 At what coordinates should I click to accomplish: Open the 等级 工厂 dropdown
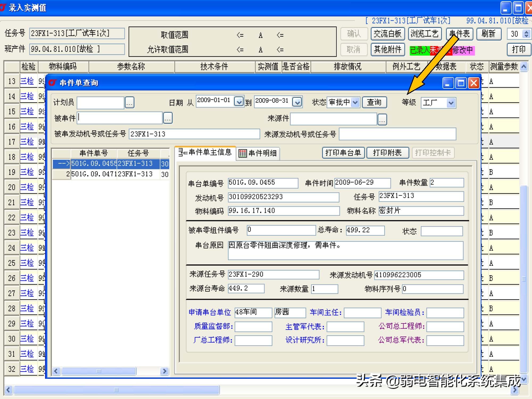coord(451,103)
